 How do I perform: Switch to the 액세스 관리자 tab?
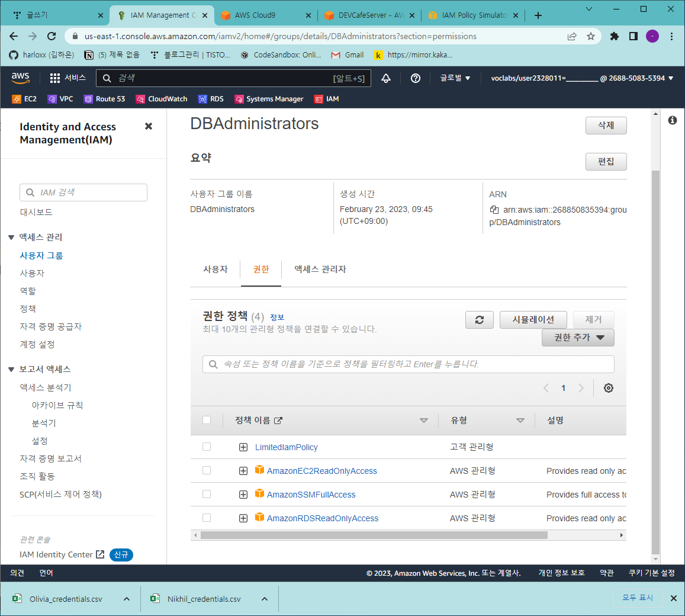(x=320, y=269)
